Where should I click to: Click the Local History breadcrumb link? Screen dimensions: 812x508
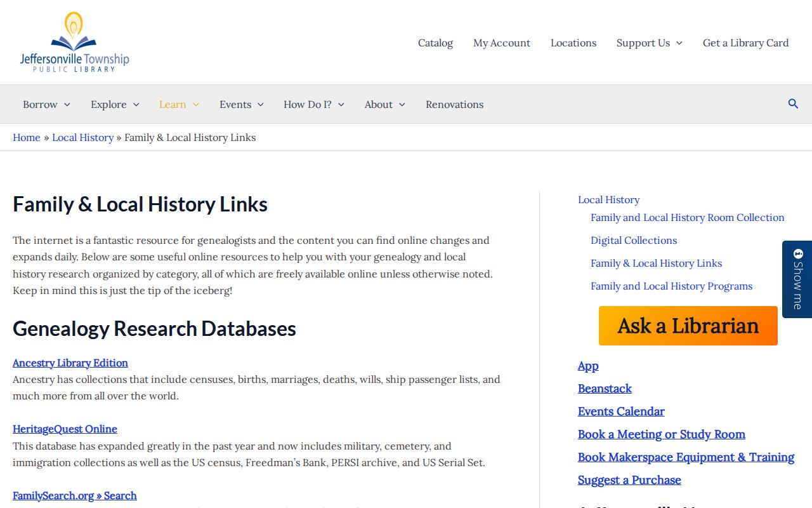coord(83,137)
